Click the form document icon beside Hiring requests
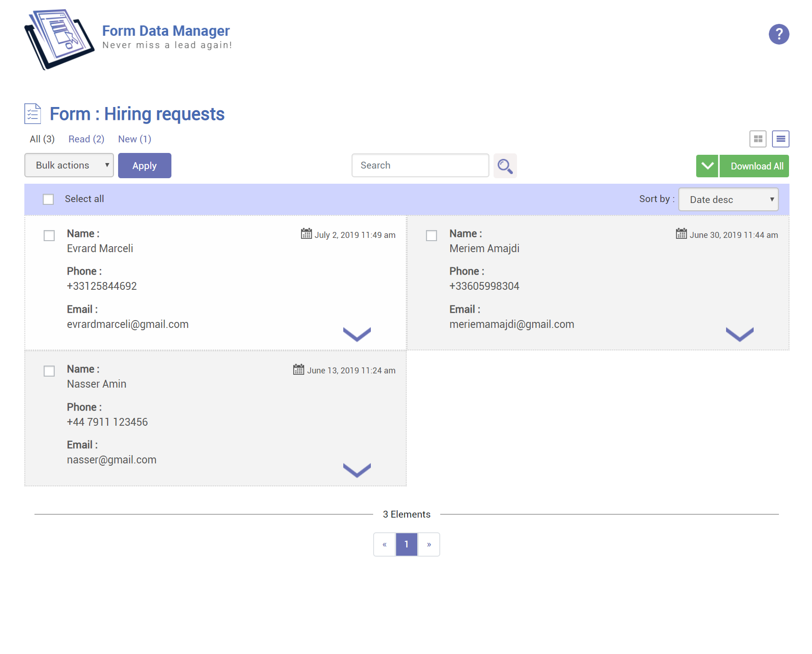Viewport: 812px width, 654px height. point(33,114)
